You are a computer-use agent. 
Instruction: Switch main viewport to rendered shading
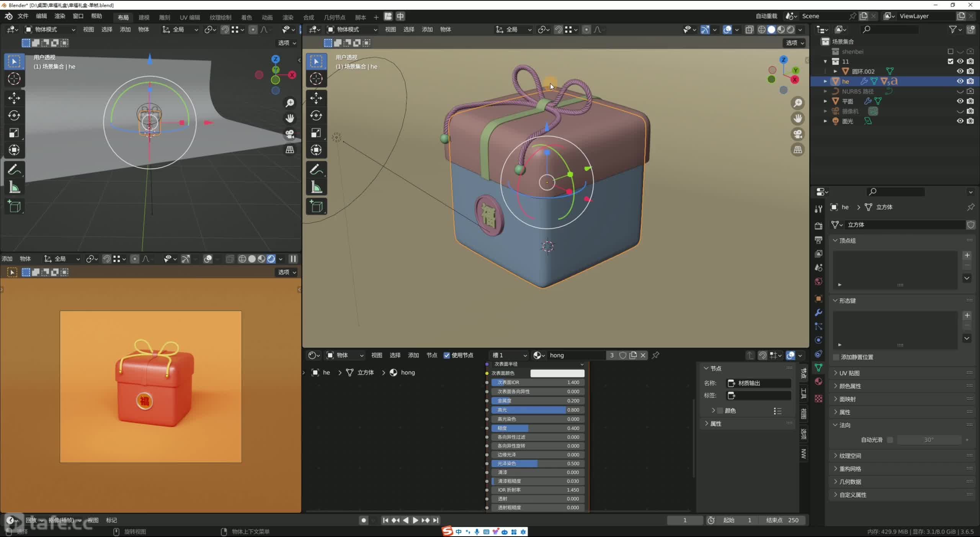(x=791, y=29)
